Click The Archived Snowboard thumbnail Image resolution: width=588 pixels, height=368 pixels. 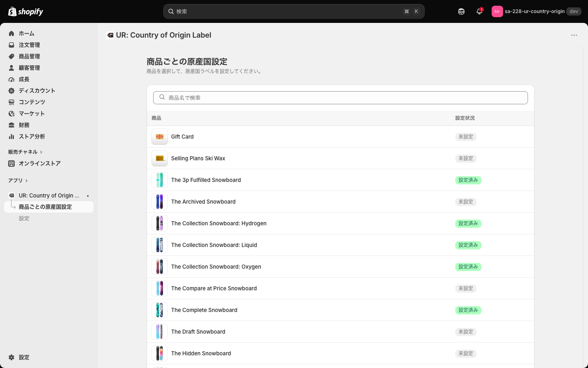[x=160, y=202]
